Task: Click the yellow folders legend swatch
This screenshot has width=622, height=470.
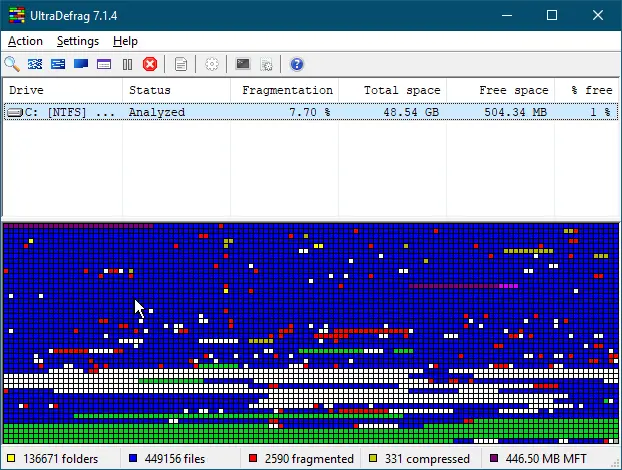Action: tap(11, 458)
